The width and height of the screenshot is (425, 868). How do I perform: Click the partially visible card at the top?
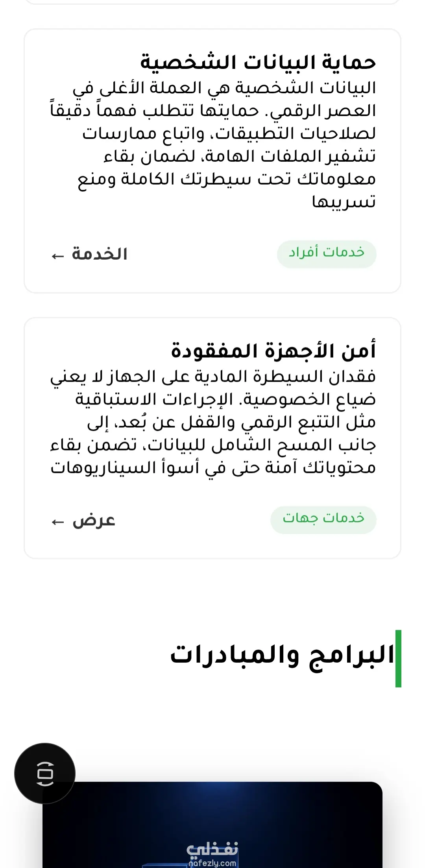pos(213,2)
